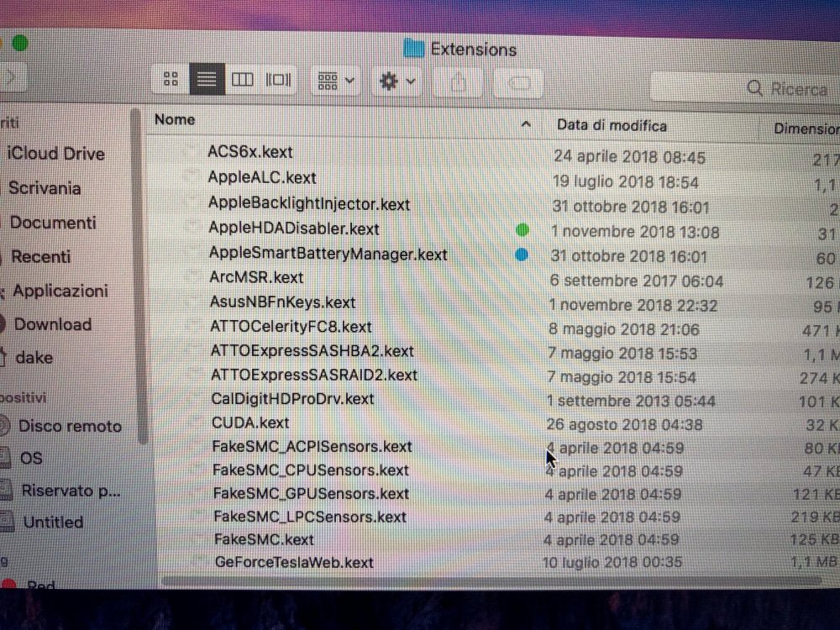
Task: Open Recenti in the sidebar
Action: 40,256
